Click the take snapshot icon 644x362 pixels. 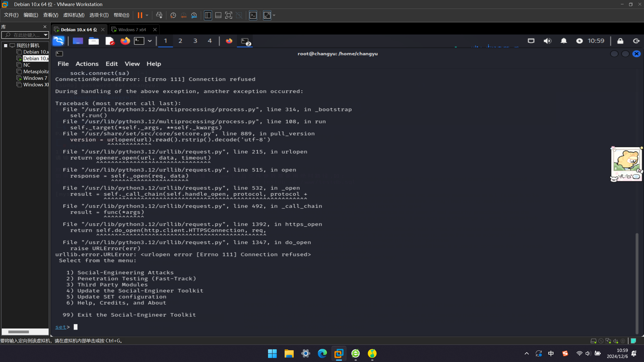[x=173, y=15]
